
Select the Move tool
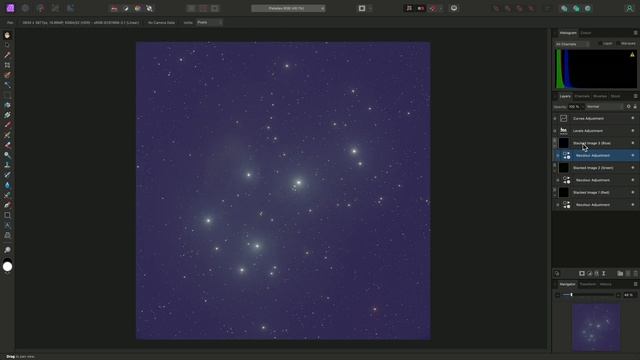(x=7, y=45)
